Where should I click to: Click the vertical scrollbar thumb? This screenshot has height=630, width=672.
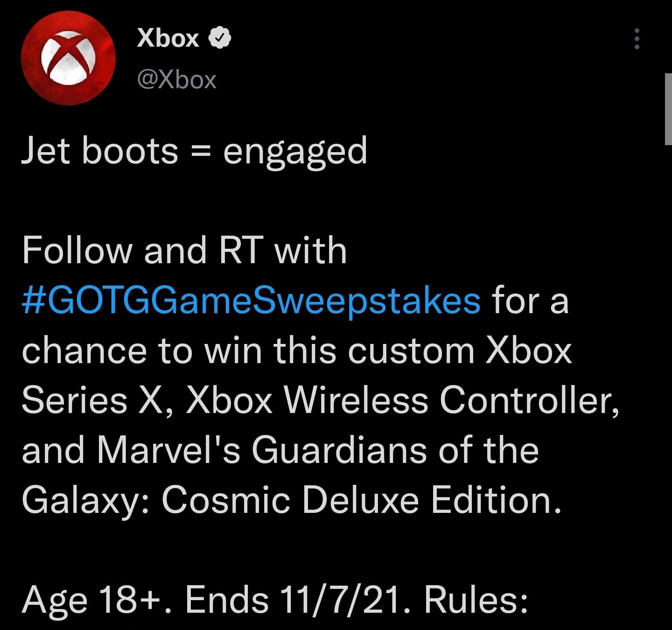click(668, 108)
